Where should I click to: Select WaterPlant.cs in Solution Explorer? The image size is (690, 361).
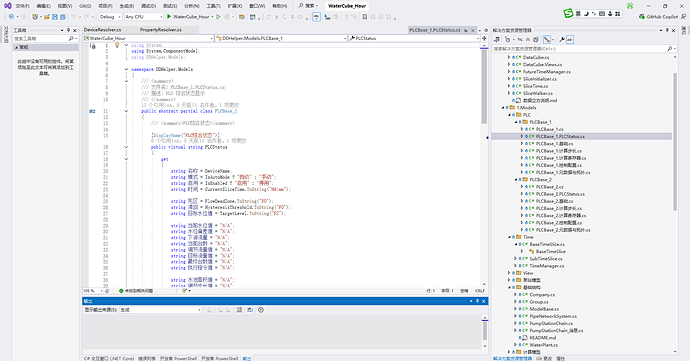click(x=543, y=345)
